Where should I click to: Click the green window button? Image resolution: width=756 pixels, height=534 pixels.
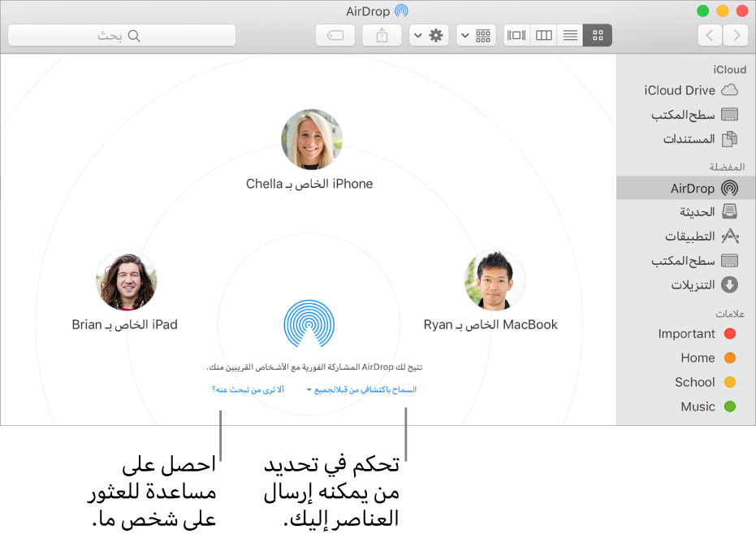[x=702, y=11]
